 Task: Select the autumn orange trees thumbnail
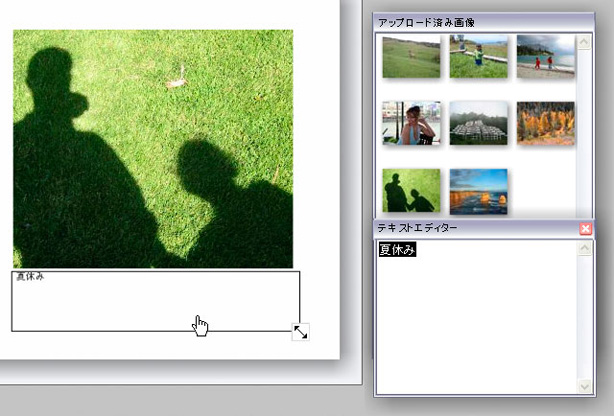545,123
